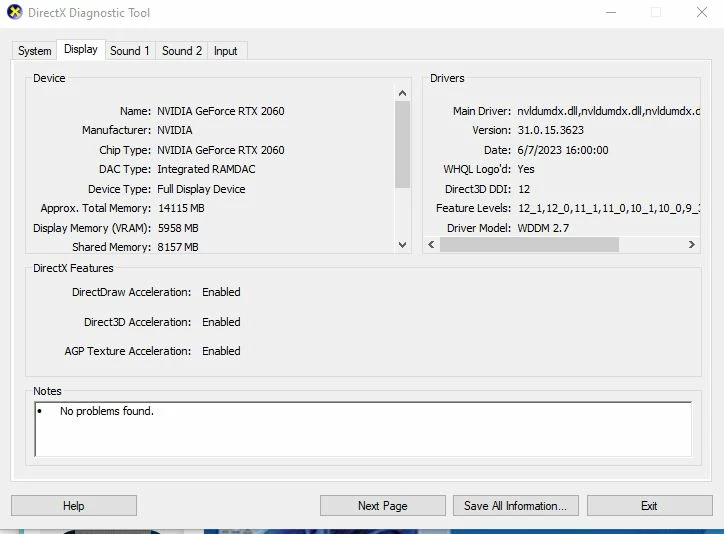
Task: Minimize the DirectX Diagnostic Tool window
Action: click(611, 12)
